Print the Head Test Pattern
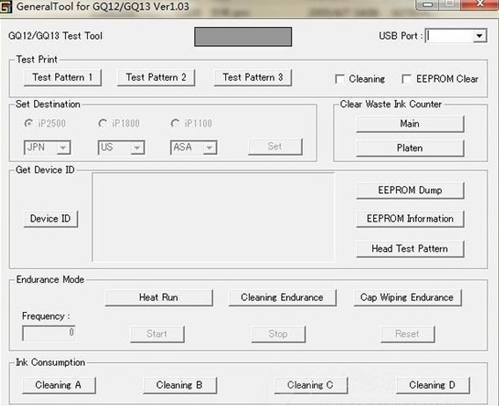Viewport: 499px width, 406px height. 410,249
